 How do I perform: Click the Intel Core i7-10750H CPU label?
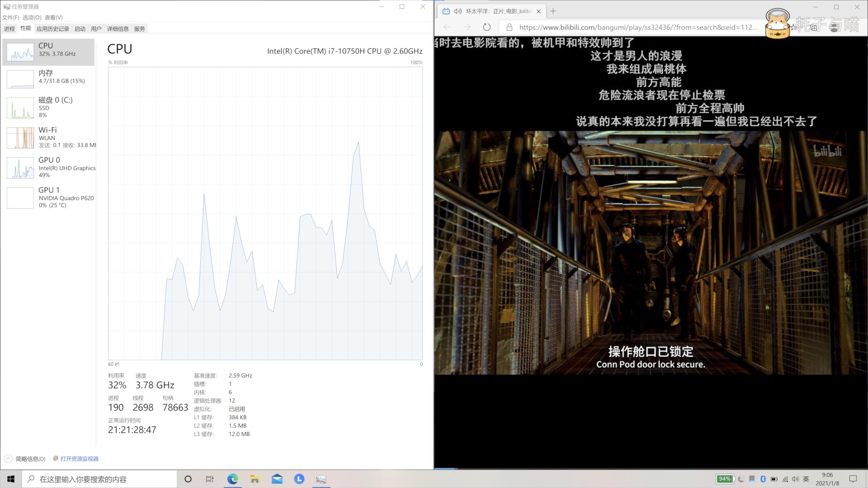coord(344,51)
